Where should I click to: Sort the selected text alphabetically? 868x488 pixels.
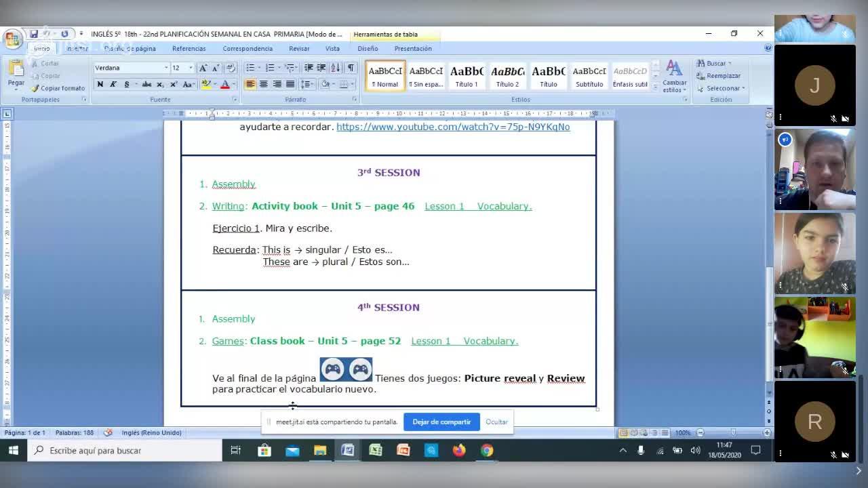pos(336,68)
